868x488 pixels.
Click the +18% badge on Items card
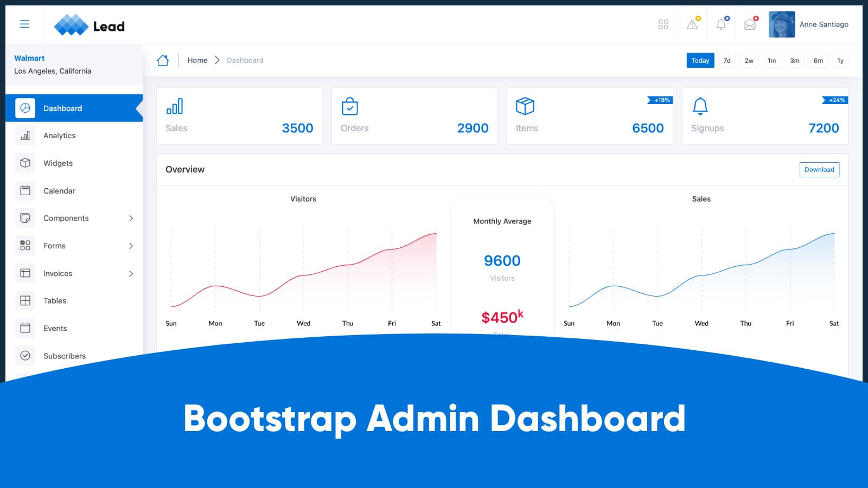tap(660, 100)
